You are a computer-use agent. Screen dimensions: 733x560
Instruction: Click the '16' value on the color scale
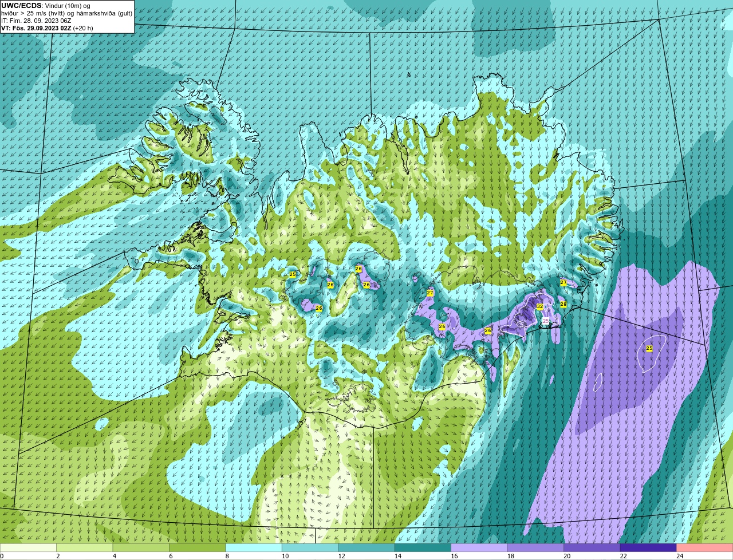pyautogui.click(x=455, y=556)
